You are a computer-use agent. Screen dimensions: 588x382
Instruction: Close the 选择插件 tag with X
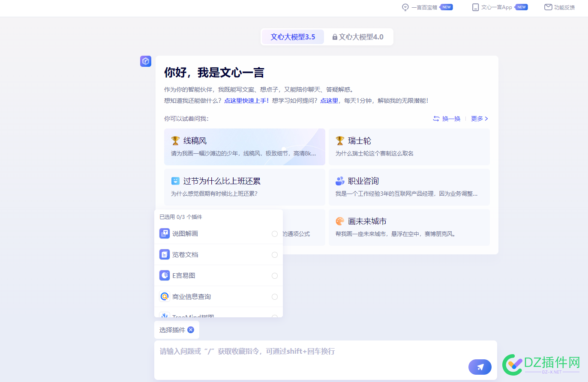[x=191, y=330]
